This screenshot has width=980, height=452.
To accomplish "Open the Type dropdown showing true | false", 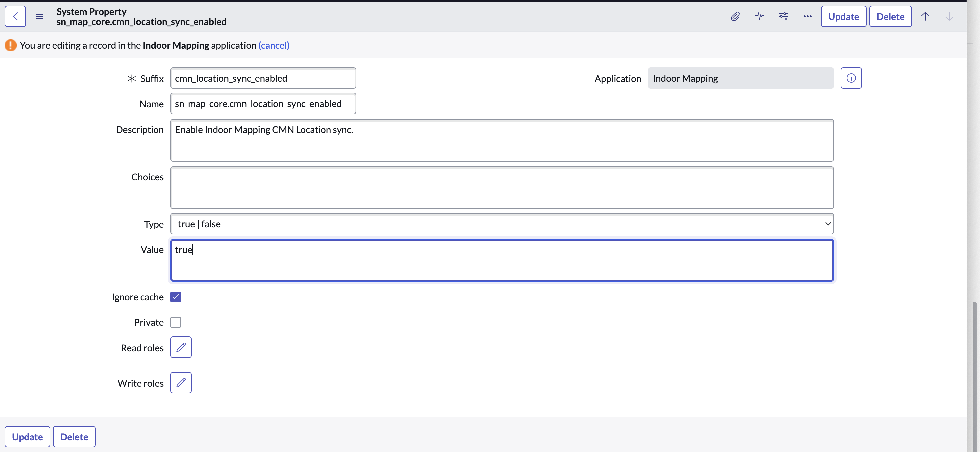I will tap(502, 224).
